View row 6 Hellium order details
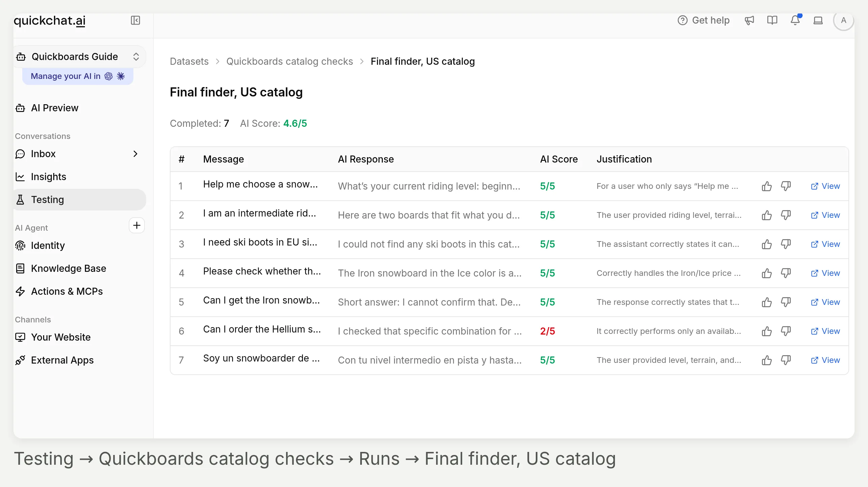868x487 pixels. click(x=825, y=331)
